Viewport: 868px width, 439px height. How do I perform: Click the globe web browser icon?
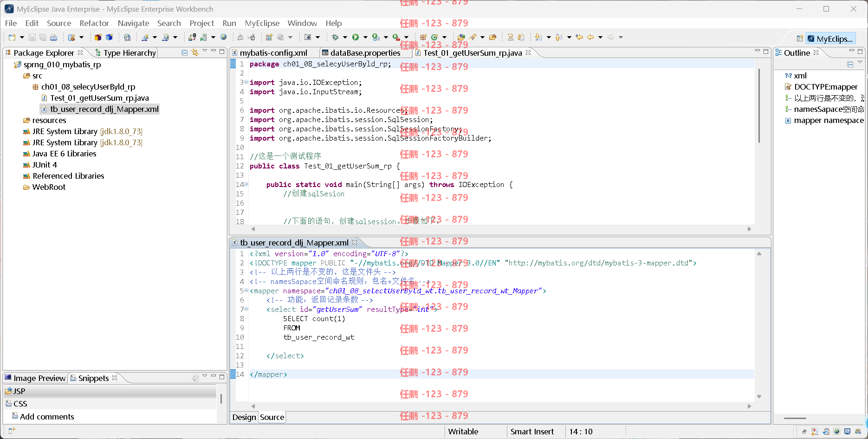(x=224, y=37)
